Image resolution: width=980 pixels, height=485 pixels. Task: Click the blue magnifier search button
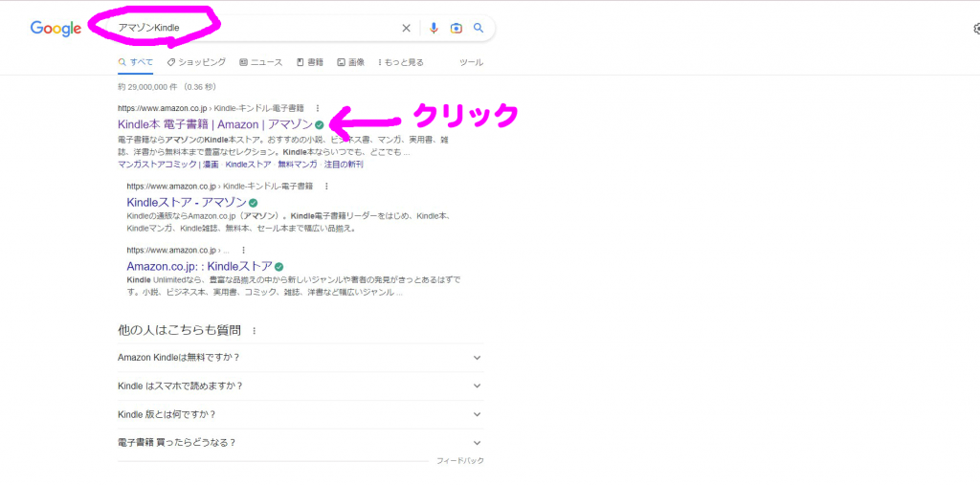coord(479,28)
